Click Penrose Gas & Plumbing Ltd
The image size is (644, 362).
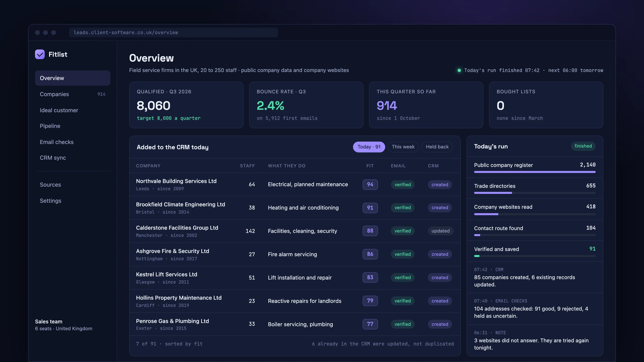coord(295,324)
